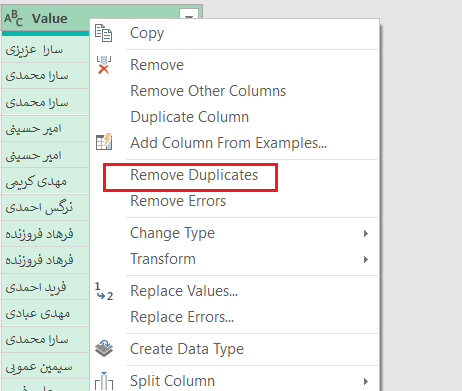Click the Remove column icon
462x391 pixels.
[104, 65]
